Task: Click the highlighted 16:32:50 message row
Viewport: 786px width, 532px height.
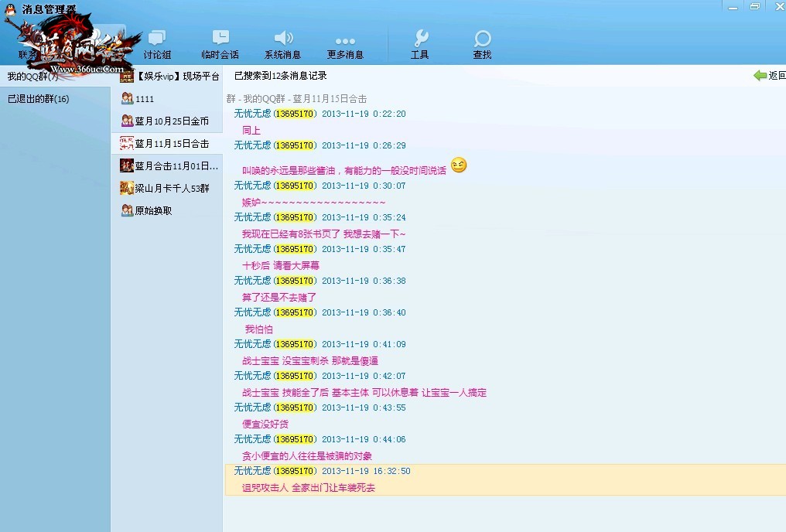Action: (x=504, y=479)
